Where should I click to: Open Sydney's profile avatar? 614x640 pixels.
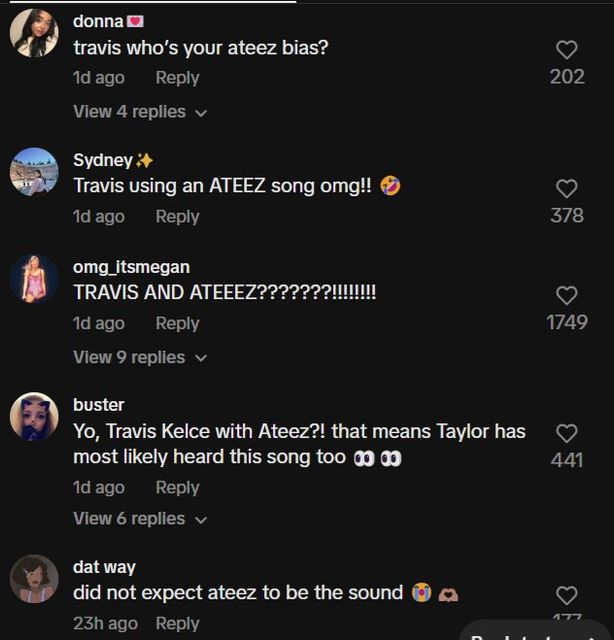tap(34, 172)
